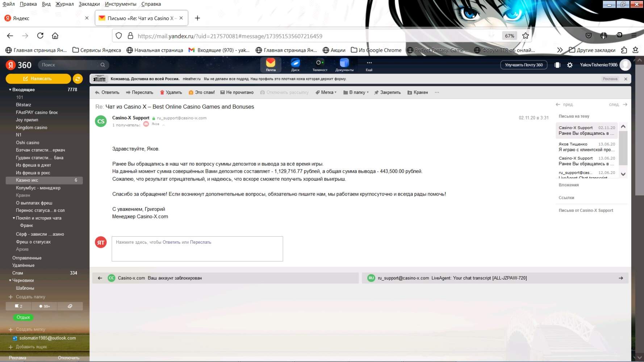Open the Почта (Mail) service icon
This screenshot has width=644, height=362.
pos(271,65)
